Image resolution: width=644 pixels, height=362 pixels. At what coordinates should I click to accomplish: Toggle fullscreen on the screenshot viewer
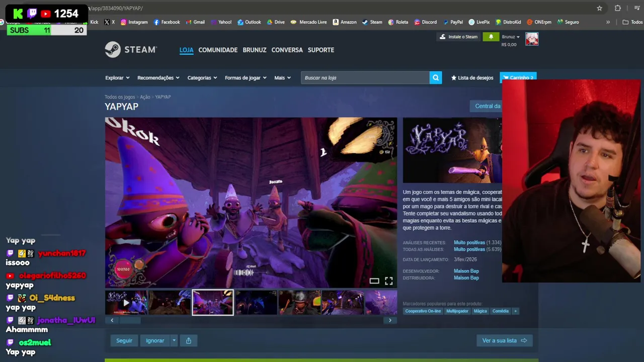point(389,281)
